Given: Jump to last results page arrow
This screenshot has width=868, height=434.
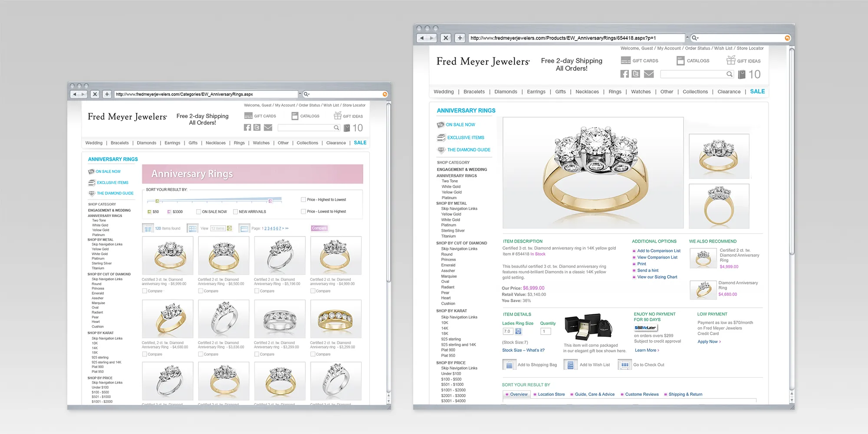Looking at the screenshot, I should [x=287, y=228].
